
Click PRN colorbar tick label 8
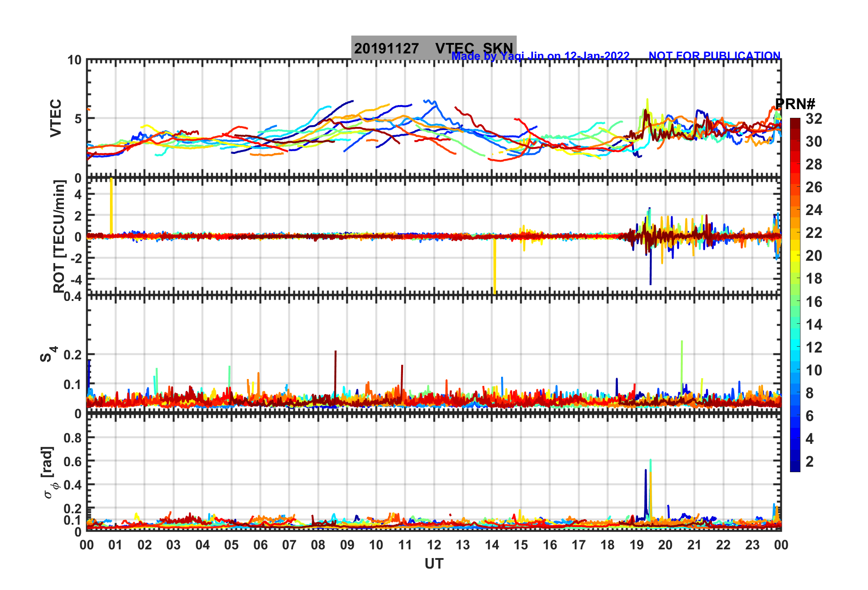pos(810,393)
